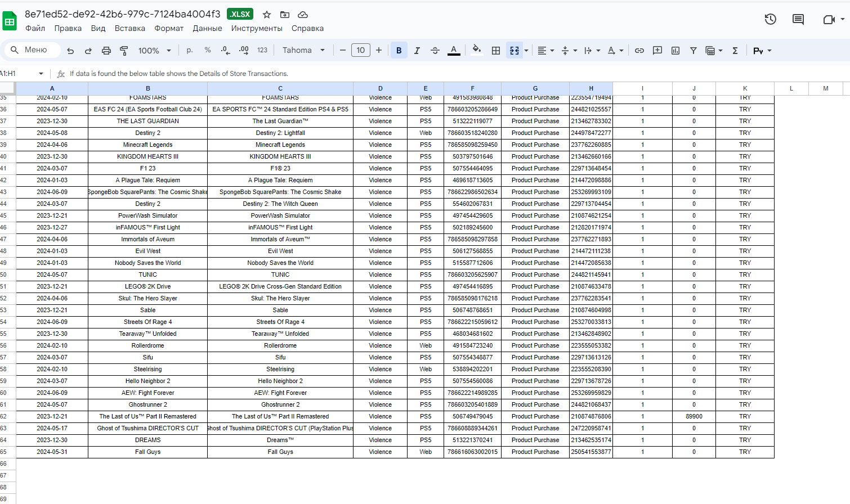
Task: Select cell 'Fall Guys' in column C
Action: (280, 452)
